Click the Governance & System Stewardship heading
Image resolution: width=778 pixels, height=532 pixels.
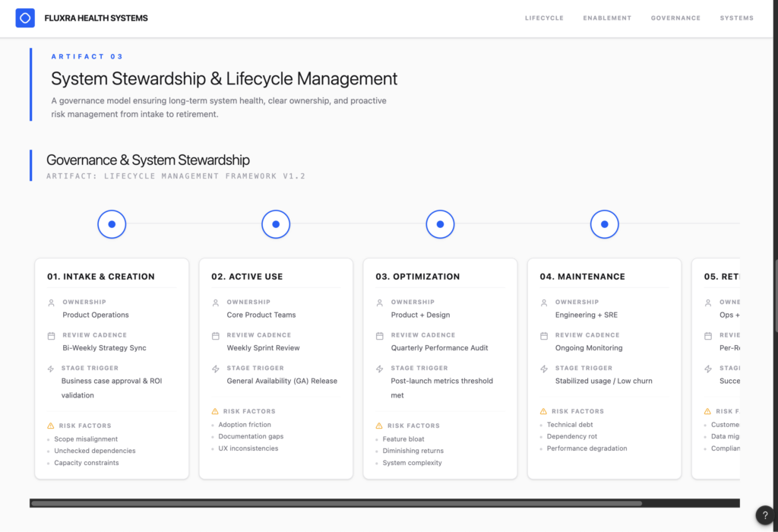point(148,160)
